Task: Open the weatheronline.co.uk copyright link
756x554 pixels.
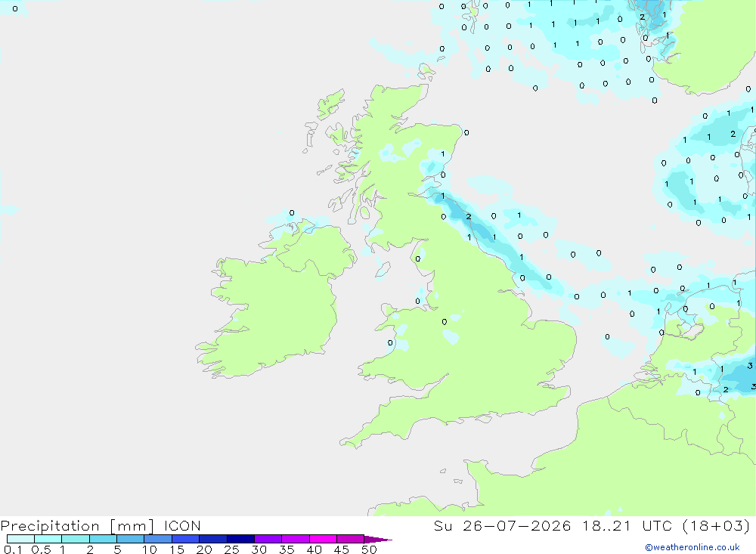Action: (x=692, y=547)
